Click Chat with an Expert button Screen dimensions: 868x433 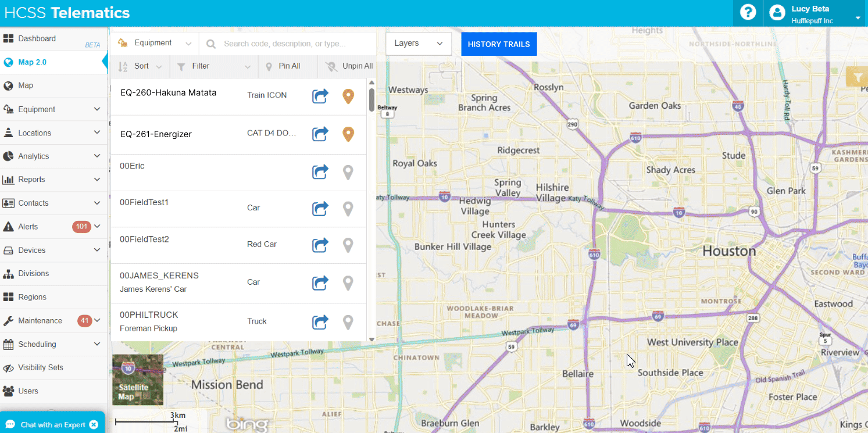[52, 425]
